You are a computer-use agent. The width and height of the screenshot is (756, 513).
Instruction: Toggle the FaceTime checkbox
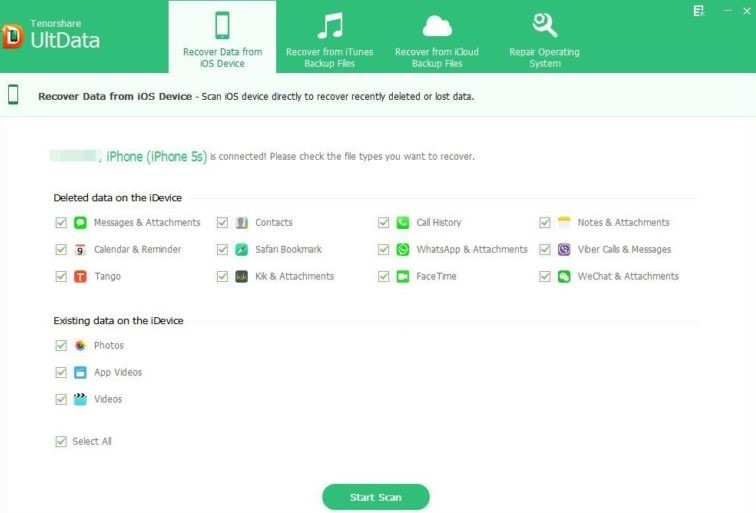point(384,277)
